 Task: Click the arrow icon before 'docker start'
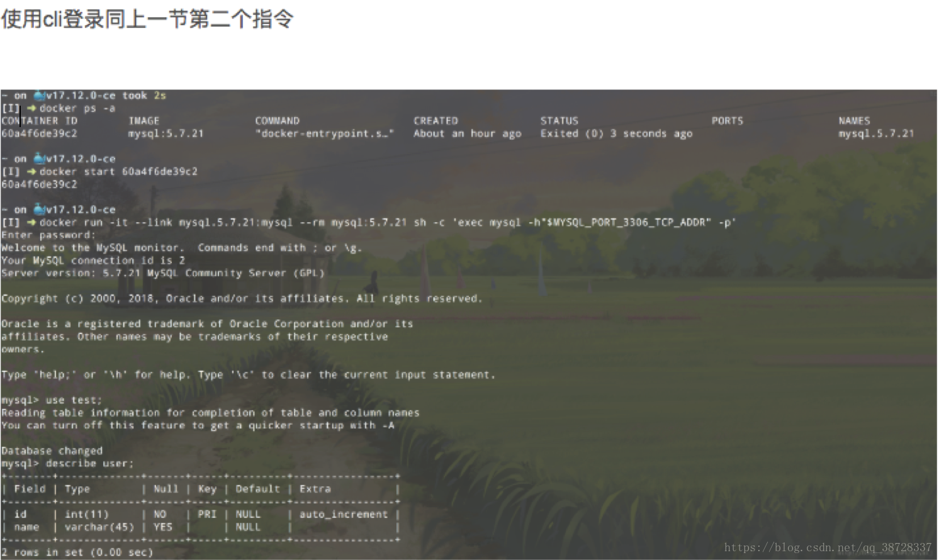31,171
